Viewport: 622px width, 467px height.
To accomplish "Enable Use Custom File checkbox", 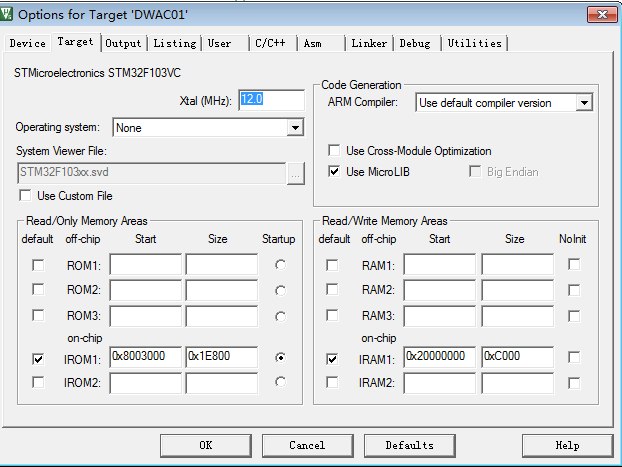I will coord(25,196).
